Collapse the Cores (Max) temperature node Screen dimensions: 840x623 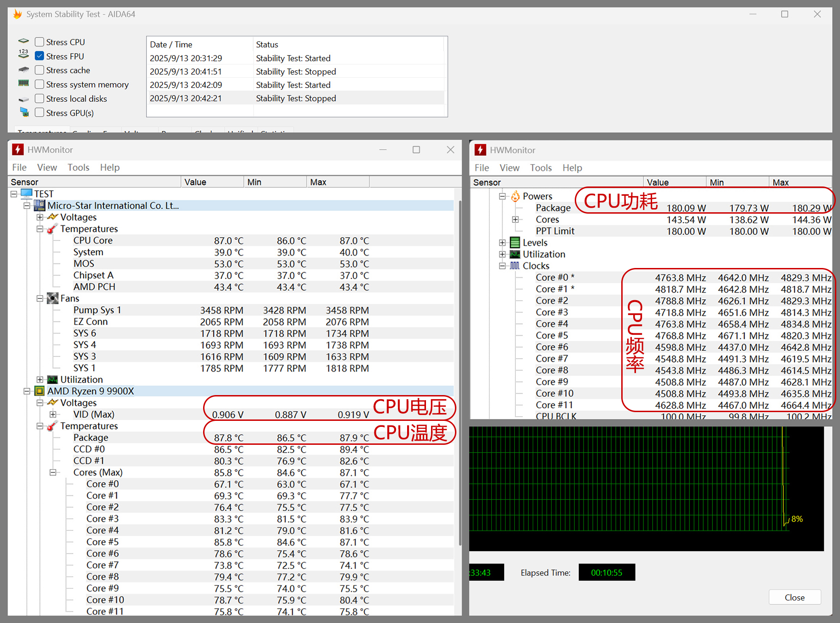[x=53, y=472]
